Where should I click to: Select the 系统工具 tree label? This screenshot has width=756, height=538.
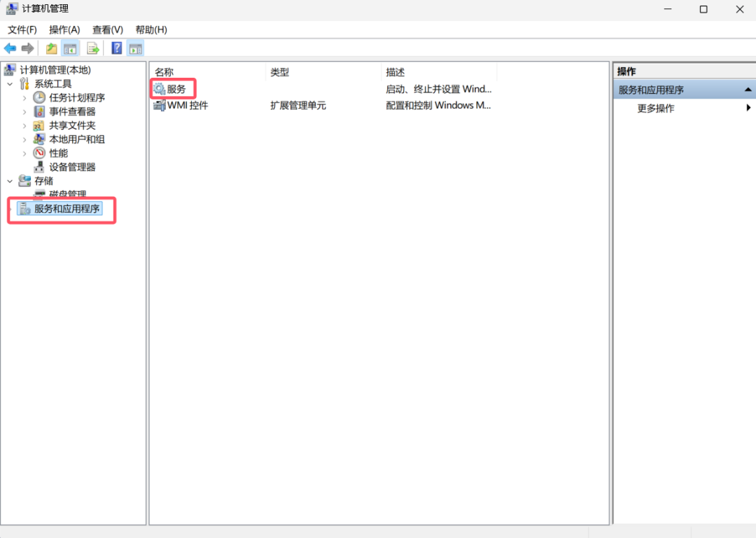pos(53,84)
